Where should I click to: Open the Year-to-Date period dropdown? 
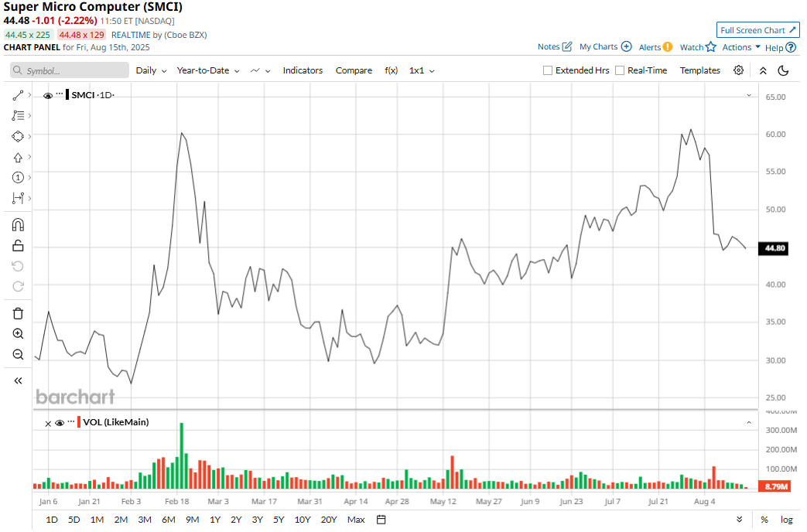(x=208, y=70)
